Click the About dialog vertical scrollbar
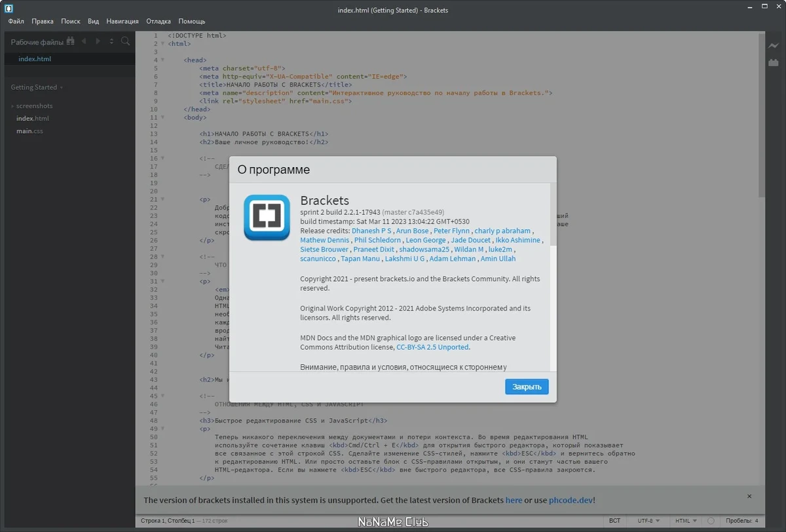 click(x=553, y=214)
